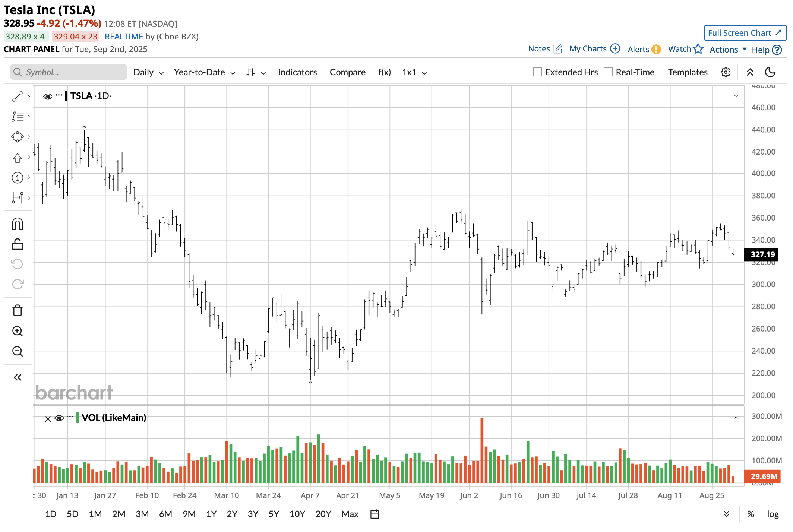Click the REALTIME link
This screenshot has width=793, height=532.
124,37
